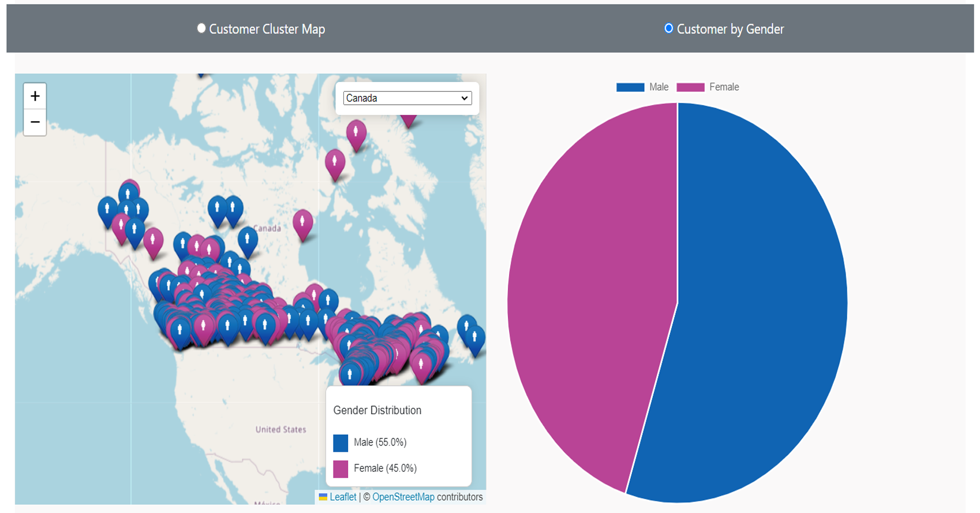Select the Customer Cluster Map radio button

(201, 28)
